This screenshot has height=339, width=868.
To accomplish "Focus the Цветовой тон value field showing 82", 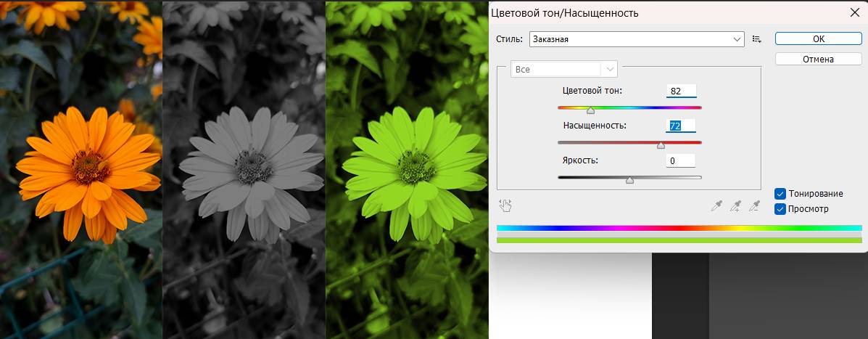I will pos(681,91).
